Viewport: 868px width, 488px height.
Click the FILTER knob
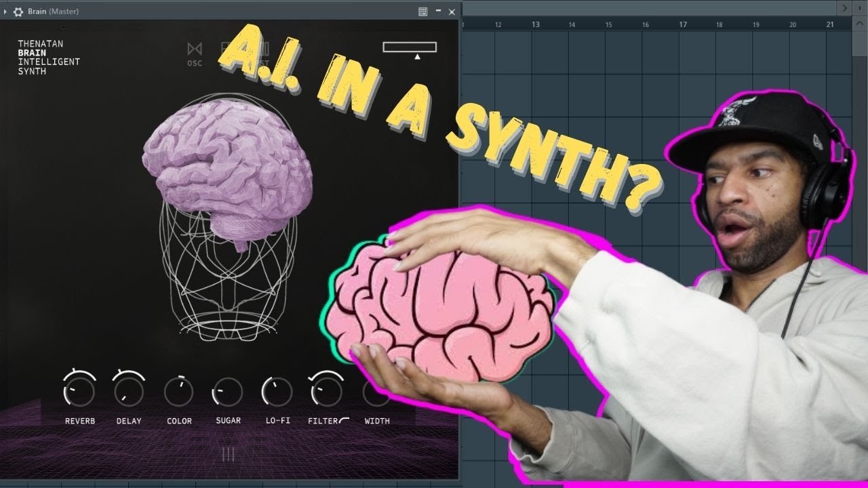[327, 391]
